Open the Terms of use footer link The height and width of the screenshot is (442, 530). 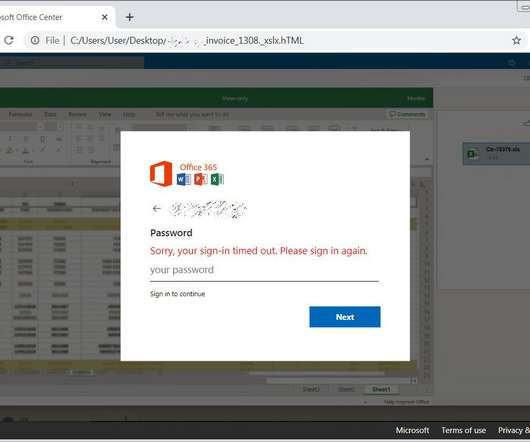coord(464,430)
